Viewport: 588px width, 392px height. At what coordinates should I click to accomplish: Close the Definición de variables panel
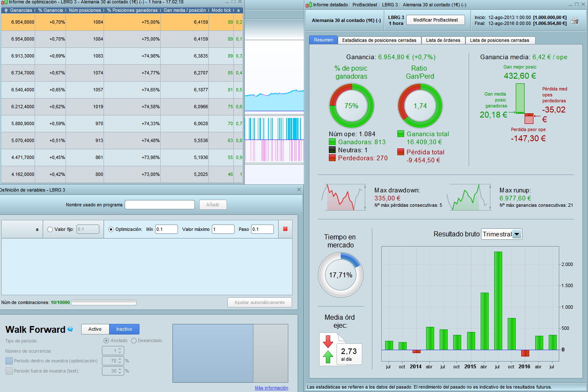click(299, 190)
